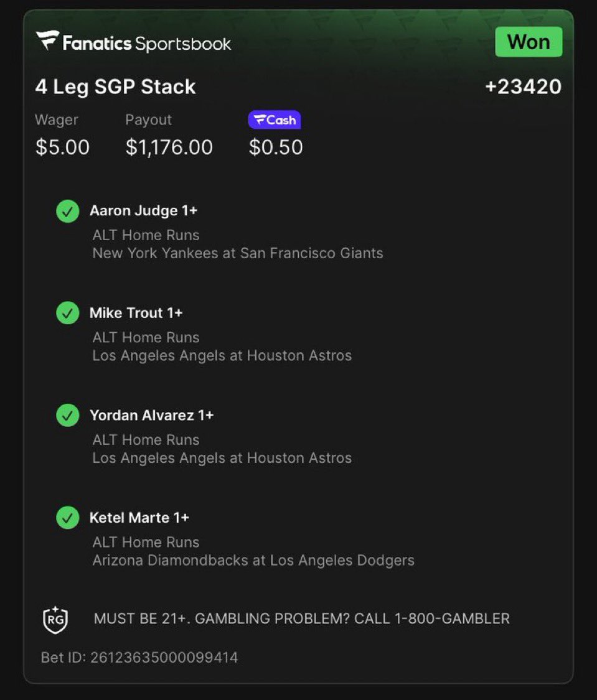Open the Diamondbacks at Dodgers matchup
The height and width of the screenshot is (700, 597).
(x=253, y=560)
